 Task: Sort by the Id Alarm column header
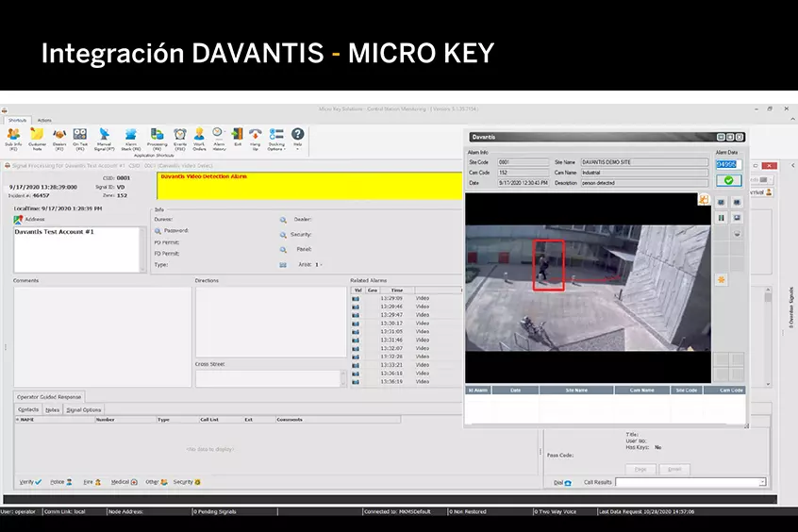point(478,390)
